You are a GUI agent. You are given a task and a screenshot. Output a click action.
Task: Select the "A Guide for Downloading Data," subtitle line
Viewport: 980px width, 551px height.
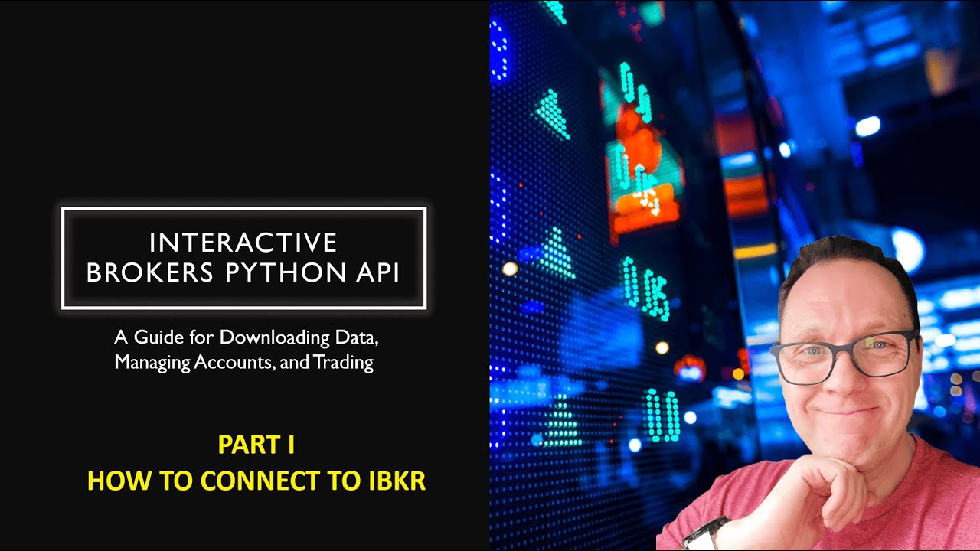pos(247,337)
